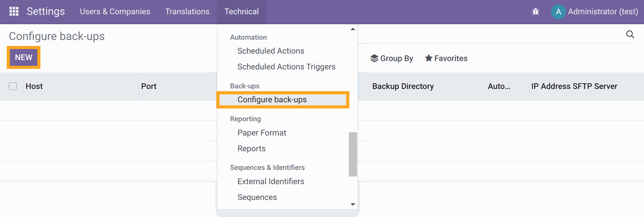Open External Identifiers entry

pyautogui.click(x=271, y=182)
